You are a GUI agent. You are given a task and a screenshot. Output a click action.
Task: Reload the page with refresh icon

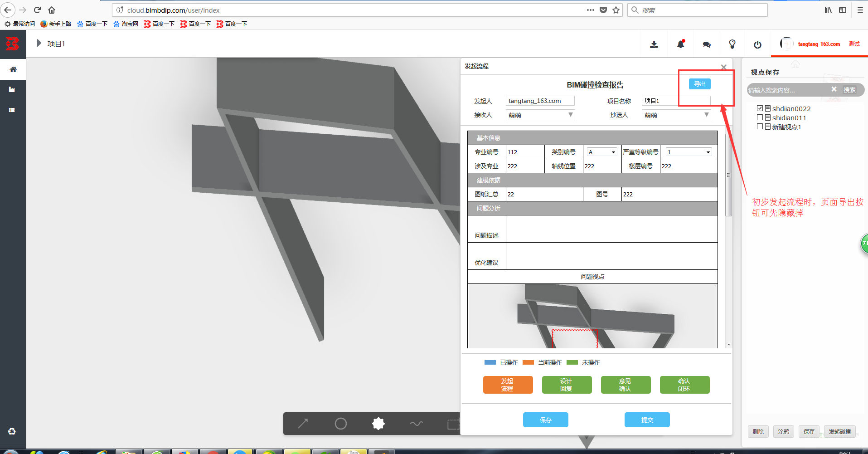point(38,10)
